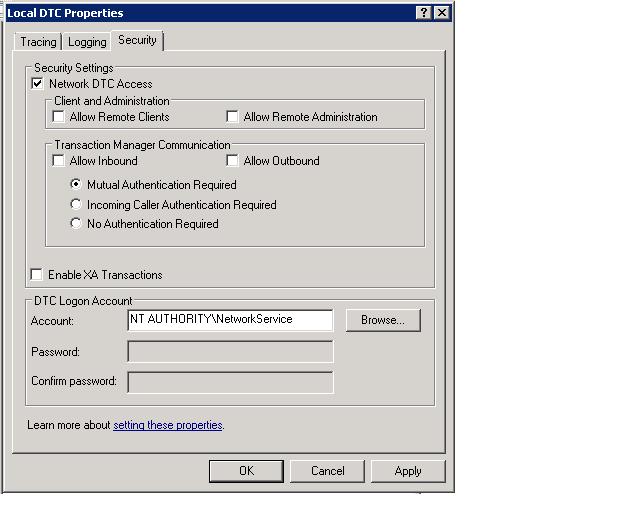
Task: Click the help question mark button
Action: click(x=424, y=13)
